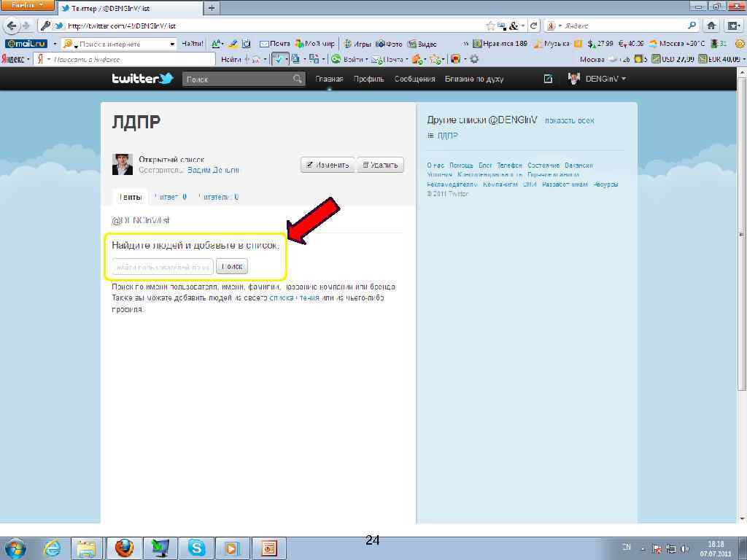Image resolution: width=747 pixels, height=560 pixels.
Task: Open Фото in Mail.ru toolbar
Action: click(389, 44)
